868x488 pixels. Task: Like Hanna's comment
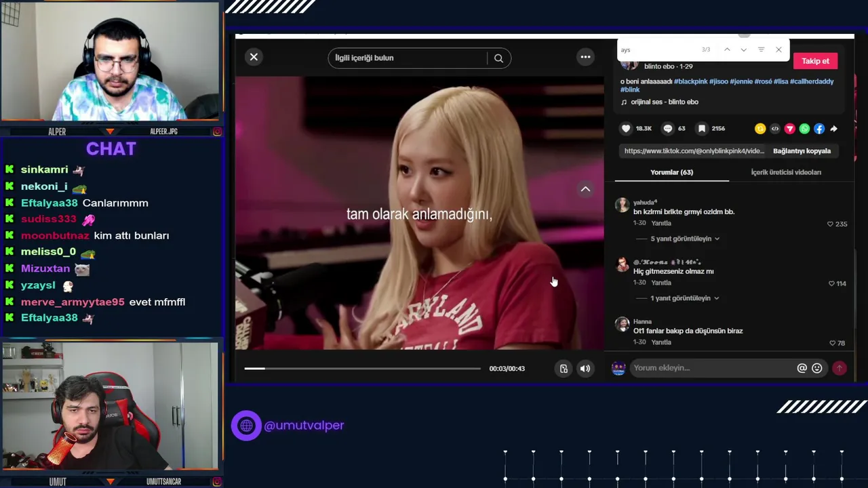tap(832, 343)
